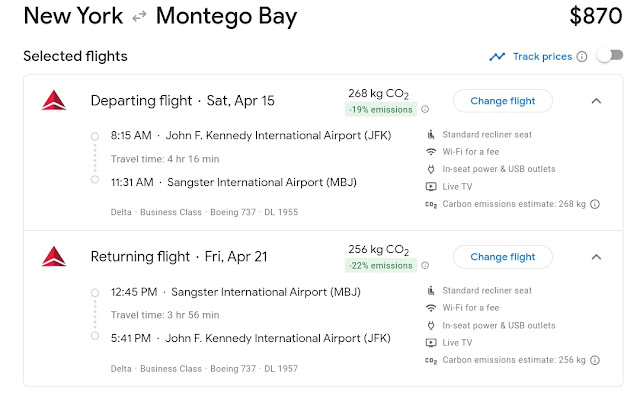Screen dimensions: 640x402
Task: Click the departing flight Delta logo
Action: click(53, 101)
